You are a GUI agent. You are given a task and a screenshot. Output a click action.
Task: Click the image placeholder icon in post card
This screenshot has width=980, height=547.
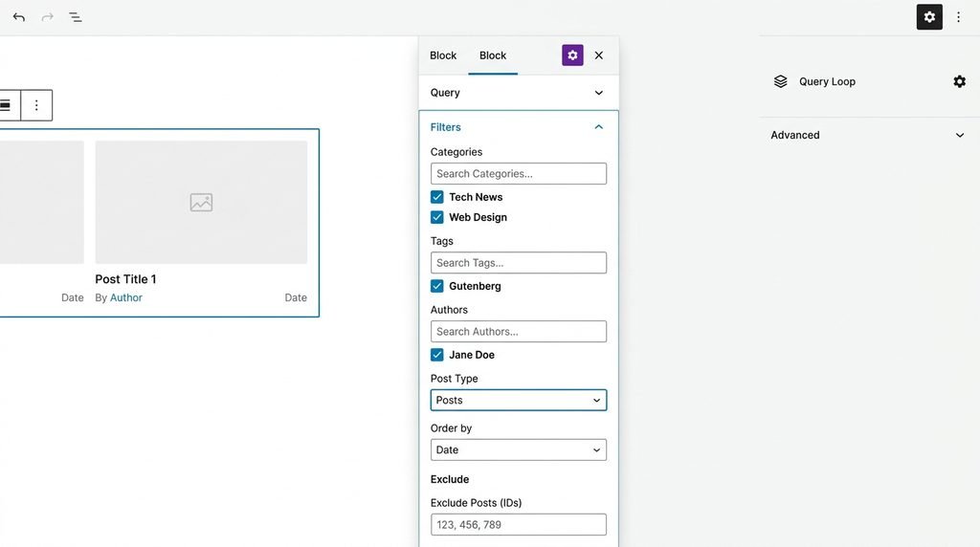click(201, 203)
